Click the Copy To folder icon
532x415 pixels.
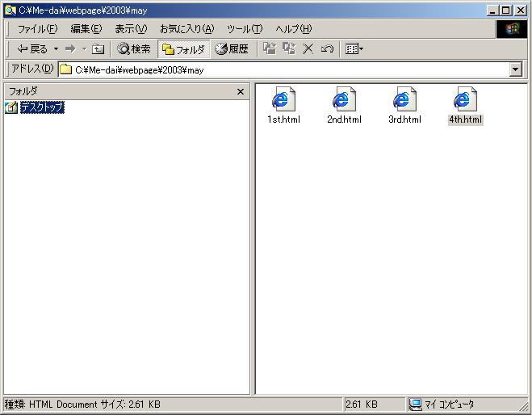pyautogui.click(x=289, y=49)
